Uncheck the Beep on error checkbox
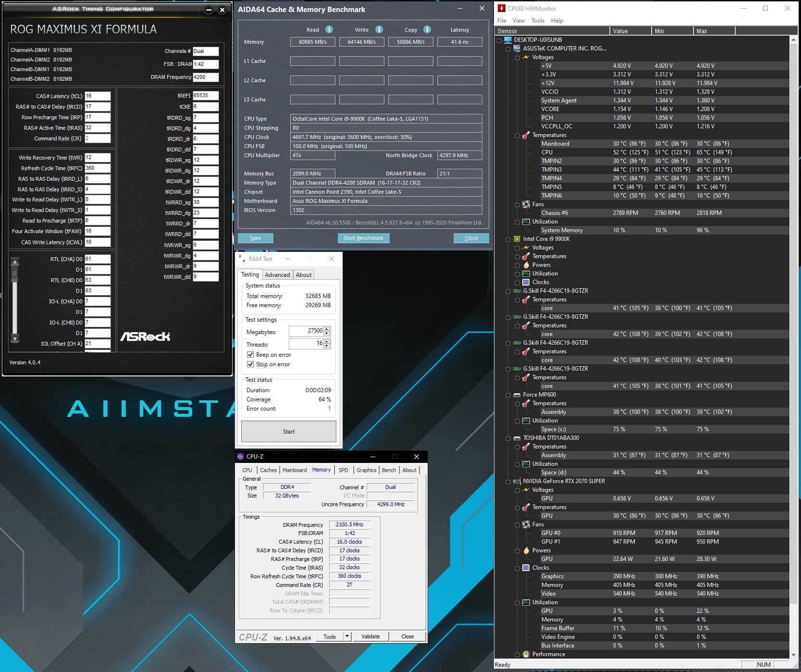 click(x=250, y=355)
